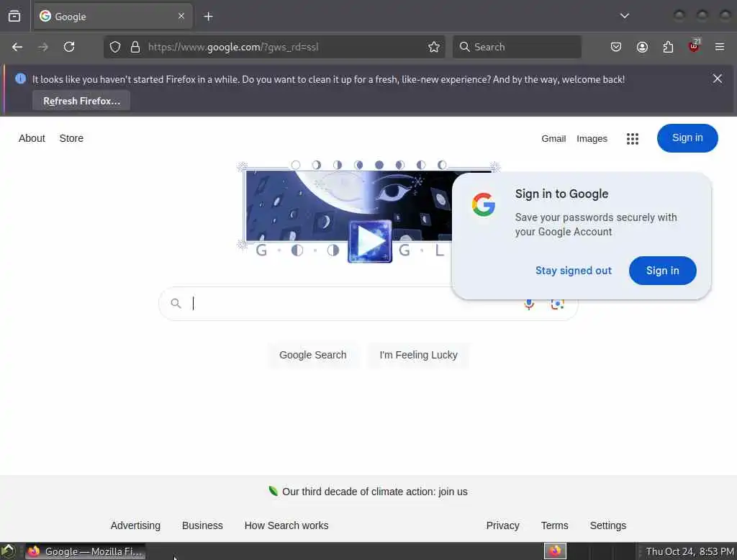
Task: Click the Refresh Firefox… button
Action: pos(81,101)
